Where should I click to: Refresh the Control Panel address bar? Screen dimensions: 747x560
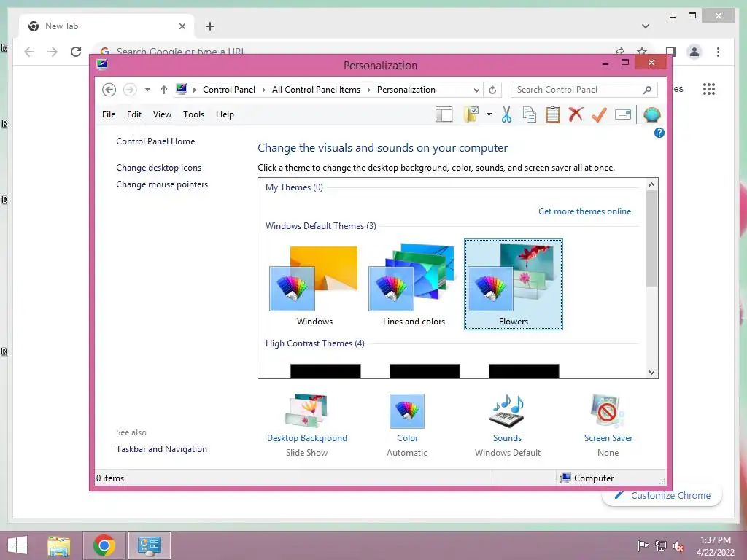(492, 90)
